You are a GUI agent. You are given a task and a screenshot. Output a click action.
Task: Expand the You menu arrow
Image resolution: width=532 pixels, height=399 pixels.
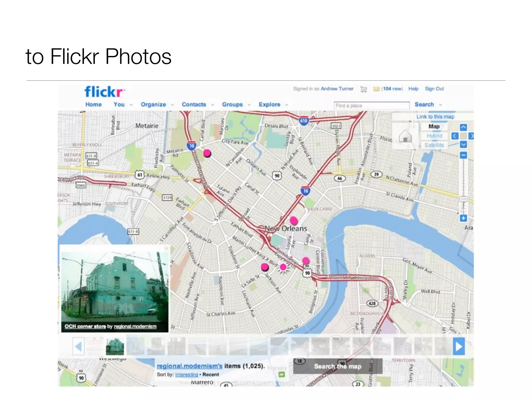pyautogui.click(x=131, y=105)
